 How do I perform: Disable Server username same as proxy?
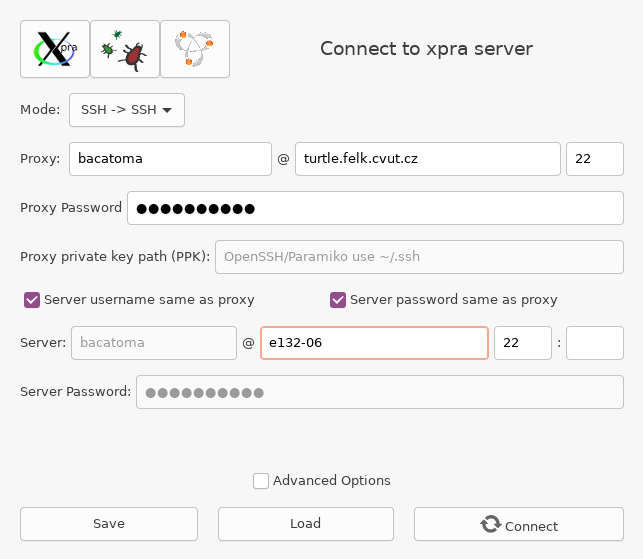(32, 299)
